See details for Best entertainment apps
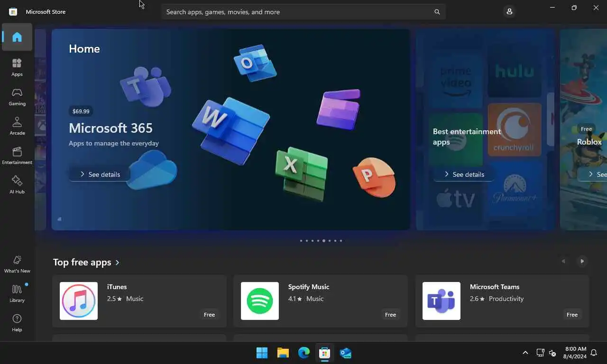 tap(464, 174)
